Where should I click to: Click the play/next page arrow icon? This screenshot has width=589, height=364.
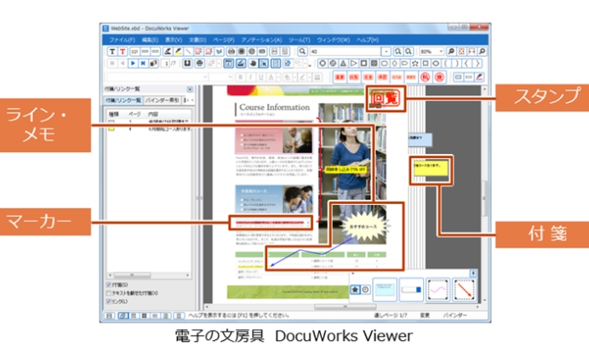133,64
